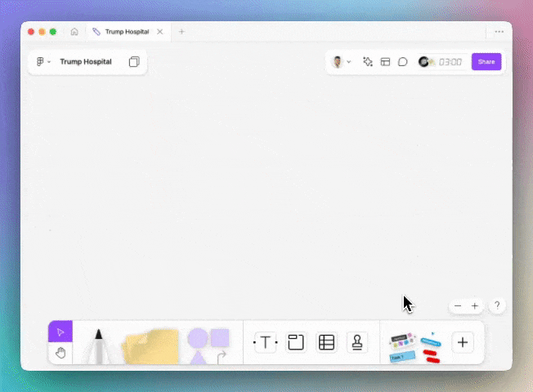Toggle the pages panel icon
Image resolution: width=533 pixels, height=392 pixels.
click(134, 62)
